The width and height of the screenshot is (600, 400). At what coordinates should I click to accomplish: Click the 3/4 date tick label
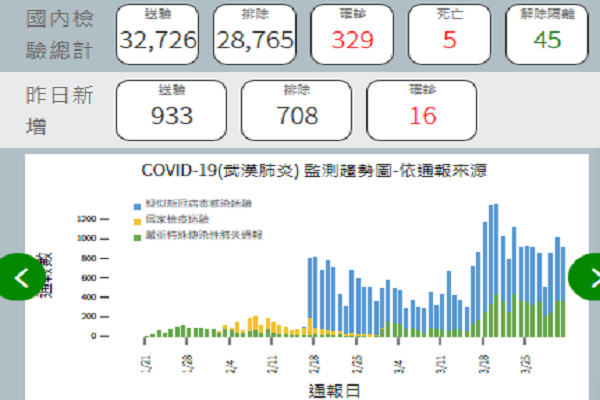[x=399, y=366]
